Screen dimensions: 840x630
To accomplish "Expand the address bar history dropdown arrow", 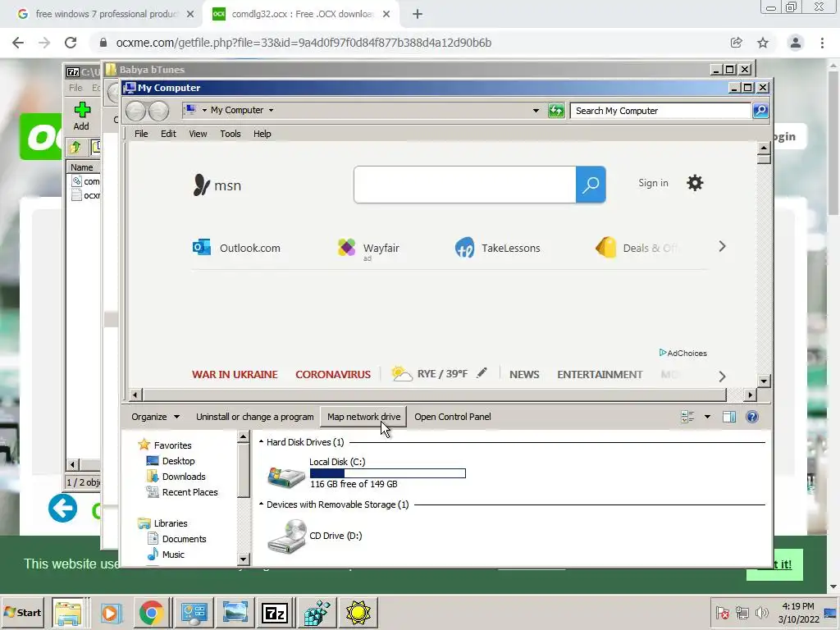I will coord(536,111).
